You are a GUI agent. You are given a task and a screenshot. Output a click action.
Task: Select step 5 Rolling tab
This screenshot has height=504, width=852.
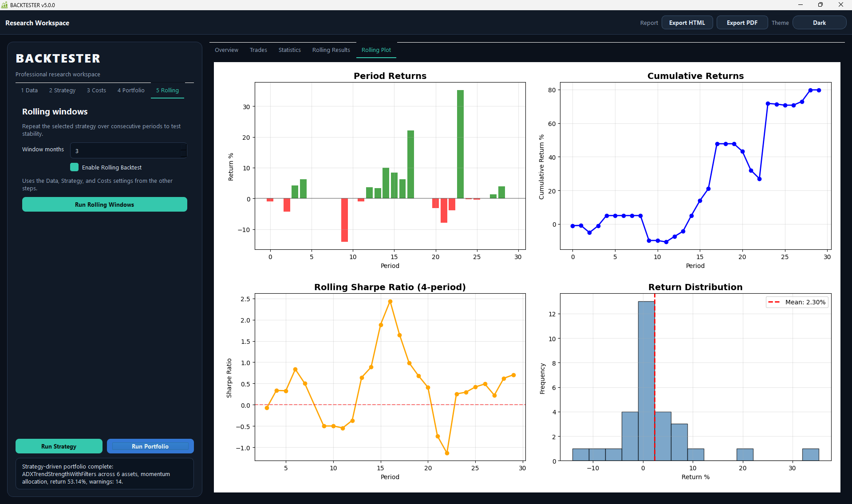(x=167, y=90)
